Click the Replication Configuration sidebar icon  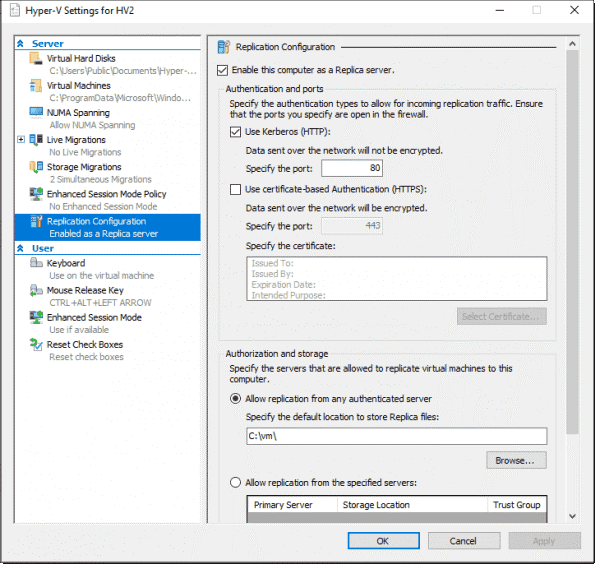(x=36, y=221)
